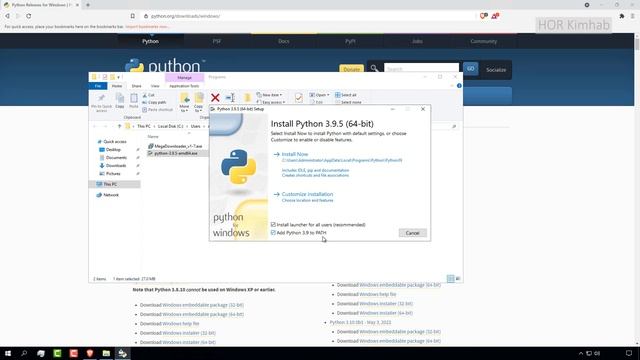Click Explorer help icon
This screenshot has width=640, height=360.
coord(459,86)
